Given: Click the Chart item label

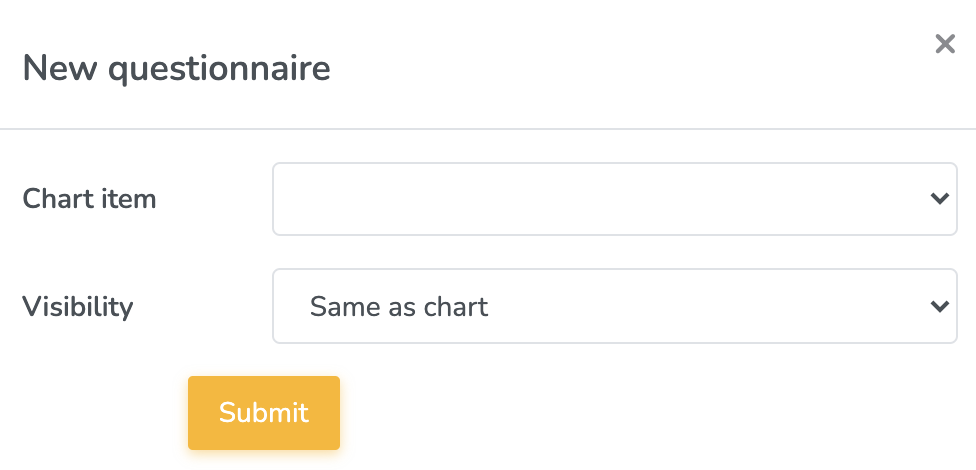Looking at the screenshot, I should click(89, 199).
